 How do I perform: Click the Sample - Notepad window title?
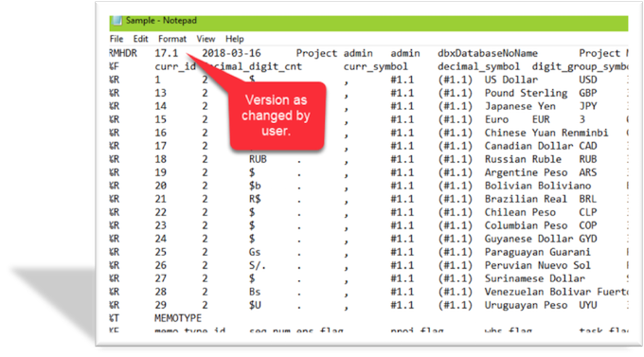click(161, 21)
